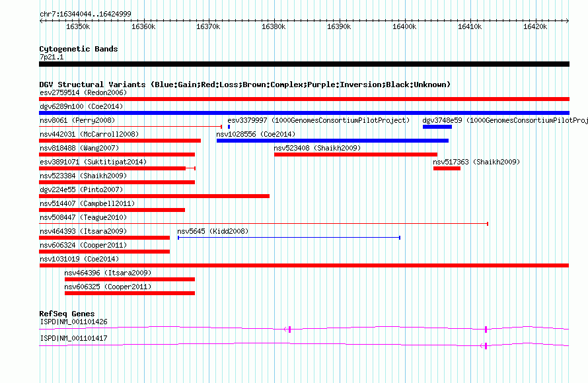
Task: Click the left arrow of the ruler
Action: (x=41, y=21)
